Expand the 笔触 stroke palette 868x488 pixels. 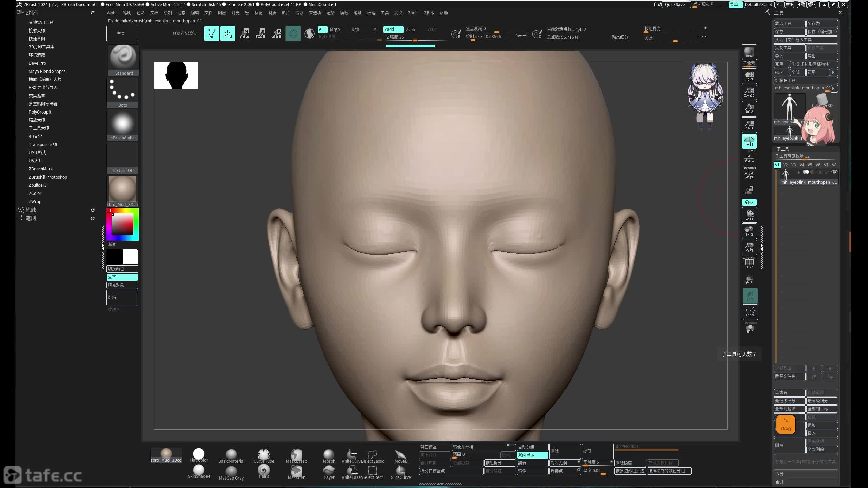31,210
